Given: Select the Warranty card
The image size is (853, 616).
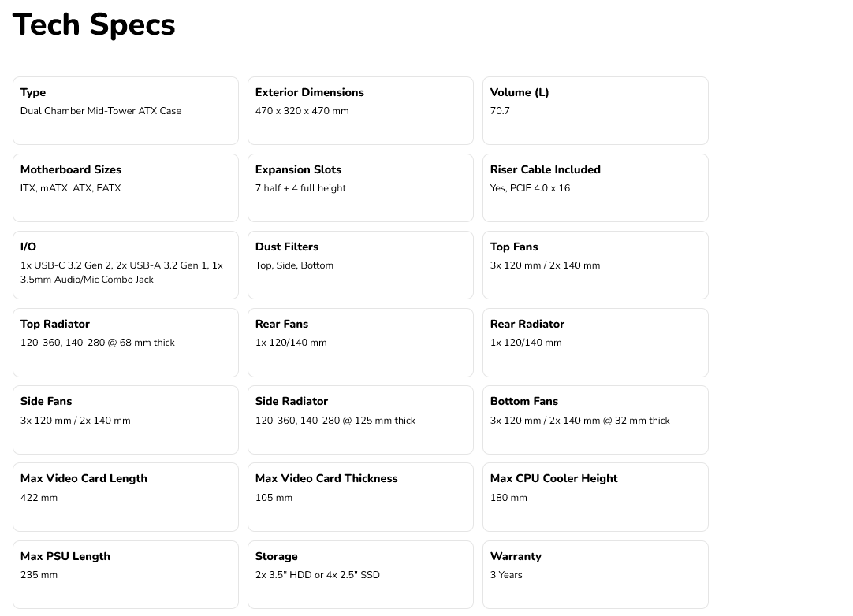Looking at the screenshot, I should (x=596, y=575).
